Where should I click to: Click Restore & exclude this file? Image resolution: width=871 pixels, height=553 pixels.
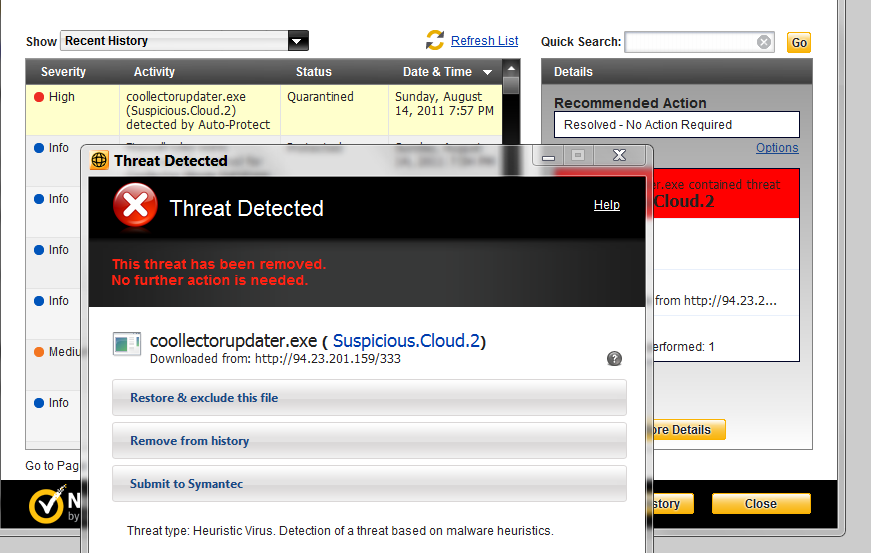369,398
